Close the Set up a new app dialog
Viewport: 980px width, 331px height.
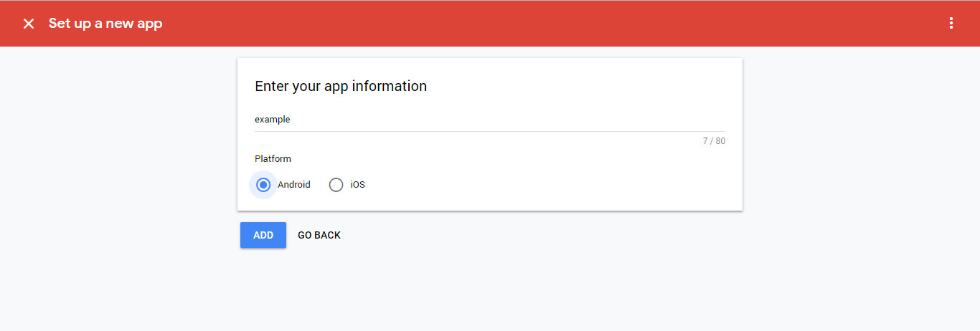pyautogui.click(x=29, y=24)
